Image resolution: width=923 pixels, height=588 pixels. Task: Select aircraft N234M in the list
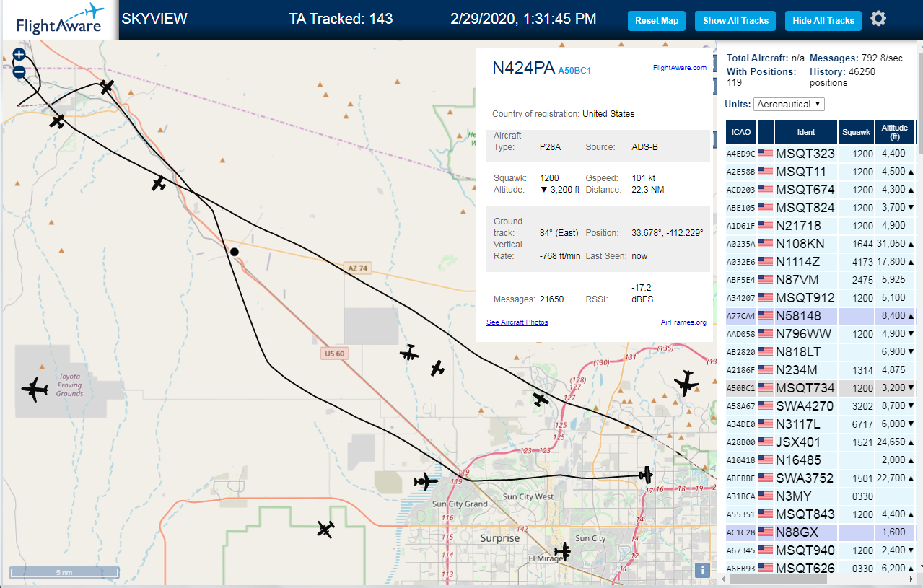tap(821, 370)
